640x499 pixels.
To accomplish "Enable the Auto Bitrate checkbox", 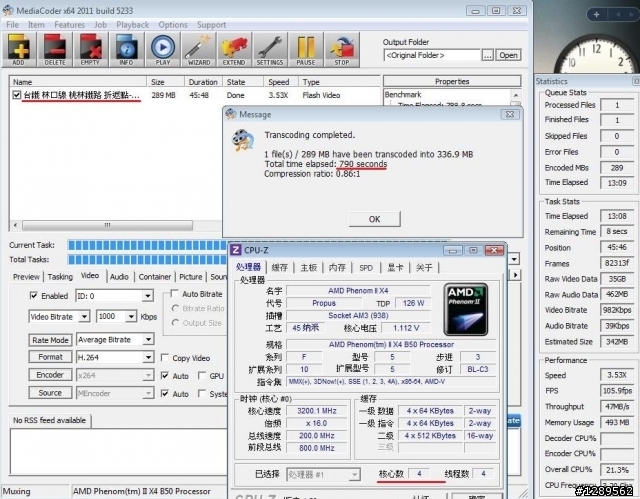I will coord(174,294).
